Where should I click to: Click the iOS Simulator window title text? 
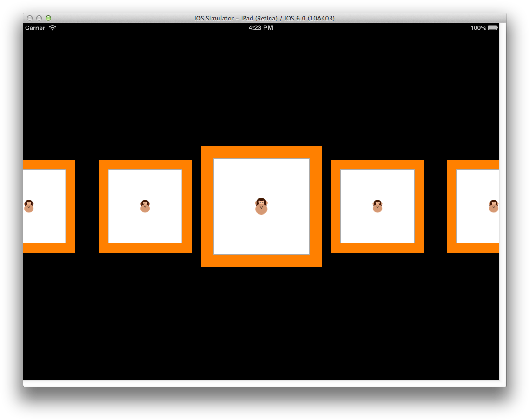[264, 18]
